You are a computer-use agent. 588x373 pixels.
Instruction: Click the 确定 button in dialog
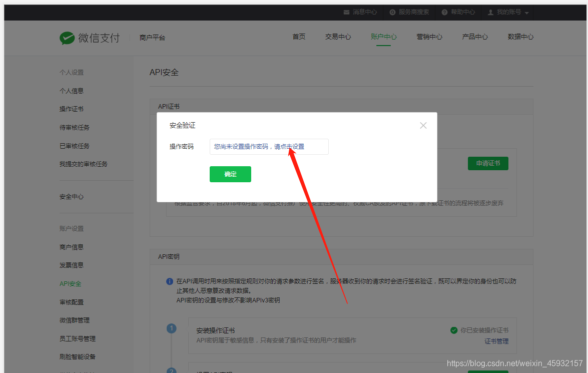click(230, 174)
